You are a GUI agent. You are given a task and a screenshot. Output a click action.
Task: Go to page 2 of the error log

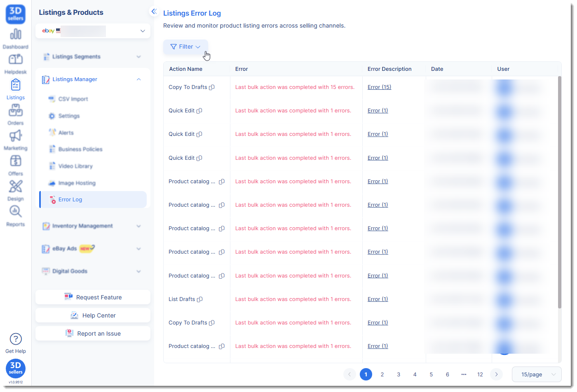point(382,374)
